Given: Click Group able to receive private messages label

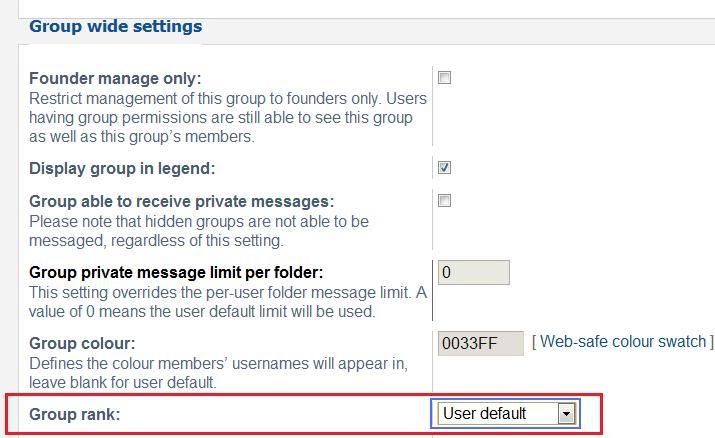Looking at the screenshot, I should (x=181, y=201).
